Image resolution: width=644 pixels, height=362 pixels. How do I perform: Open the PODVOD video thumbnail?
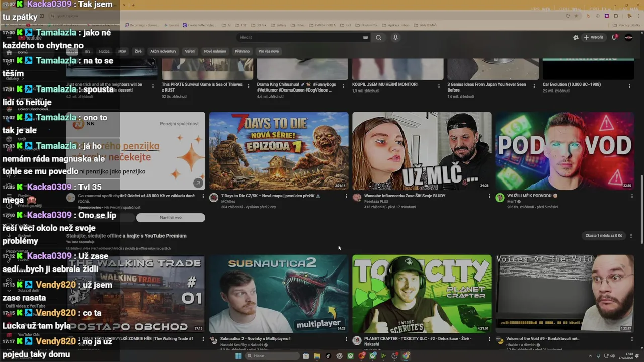(x=565, y=151)
